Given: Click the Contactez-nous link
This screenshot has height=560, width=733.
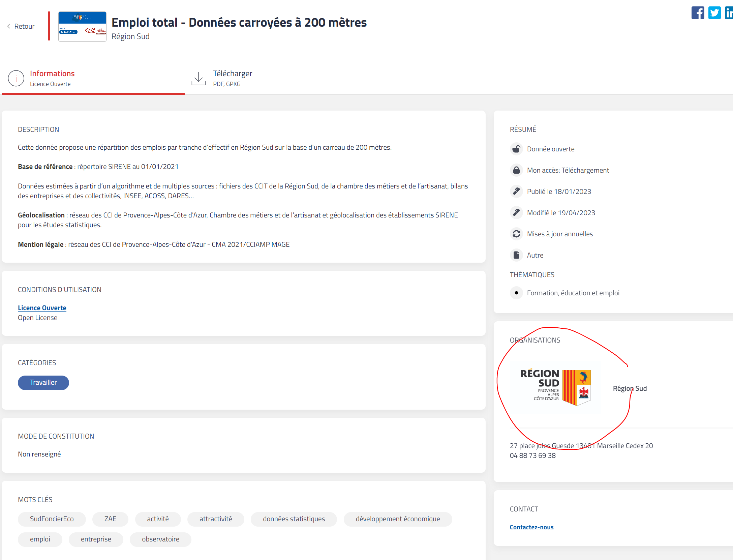Looking at the screenshot, I should point(531,527).
